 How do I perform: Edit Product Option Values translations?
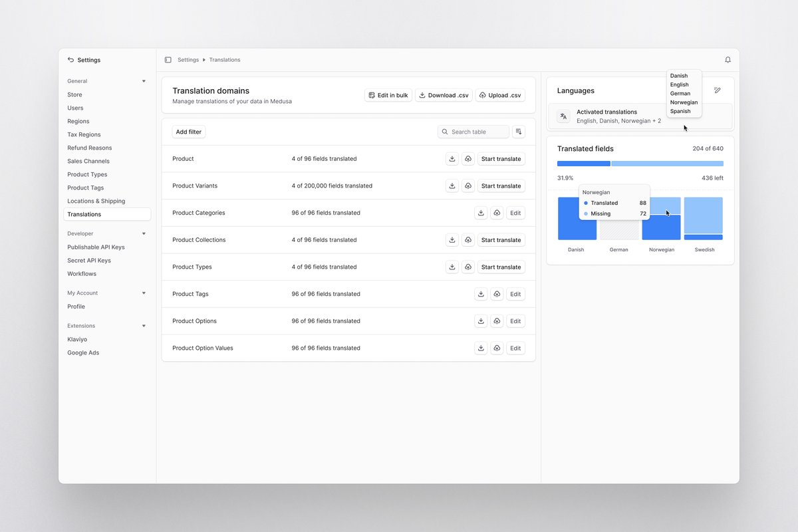click(x=515, y=348)
